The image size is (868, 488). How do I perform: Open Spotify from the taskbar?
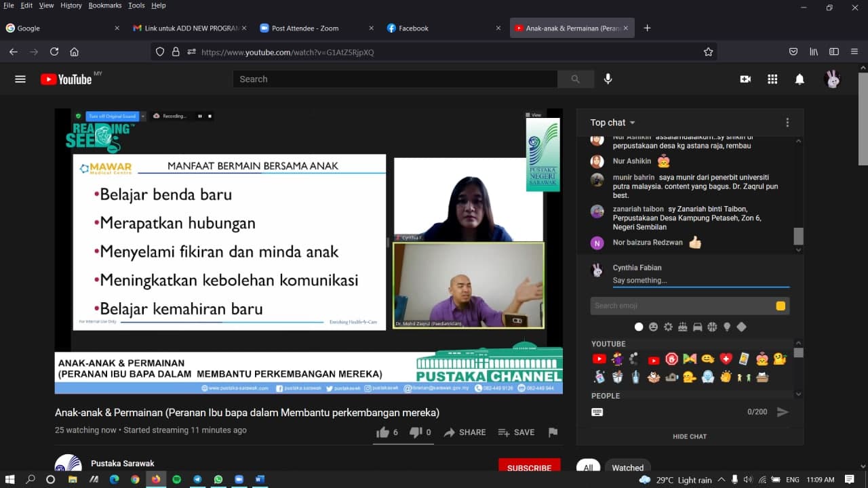point(176,480)
